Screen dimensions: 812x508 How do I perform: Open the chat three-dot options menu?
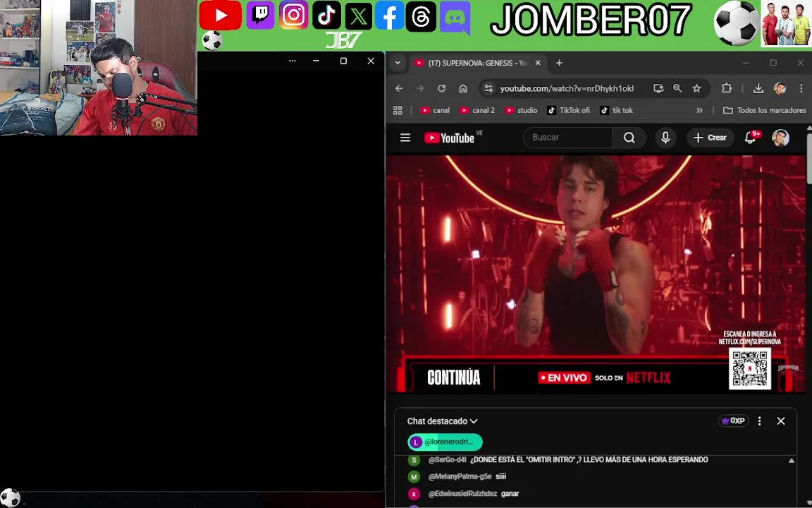point(760,421)
